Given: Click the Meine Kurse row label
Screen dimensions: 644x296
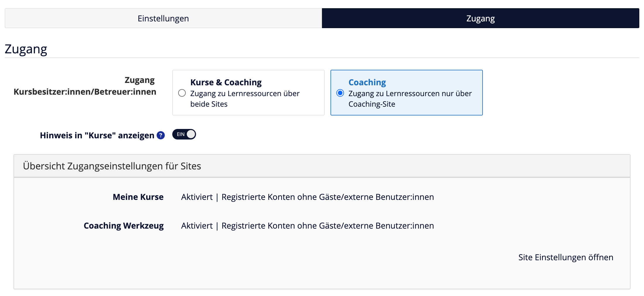Looking at the screenshot, I should tap(138, 197).
